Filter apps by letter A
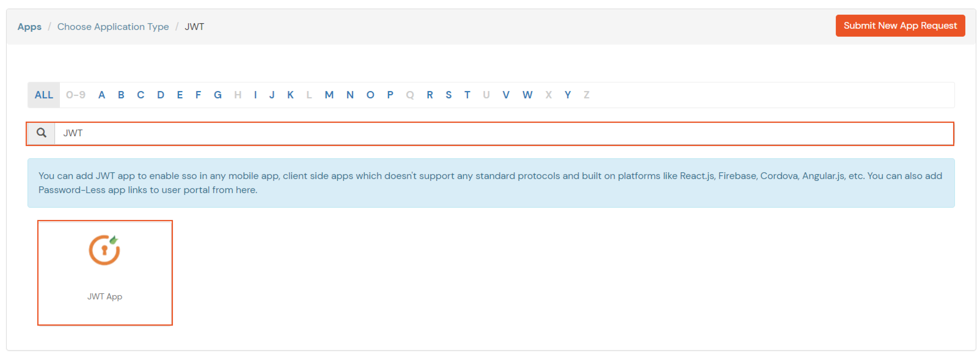The height and width of the screenshot is (355, 980). (101, 95)
